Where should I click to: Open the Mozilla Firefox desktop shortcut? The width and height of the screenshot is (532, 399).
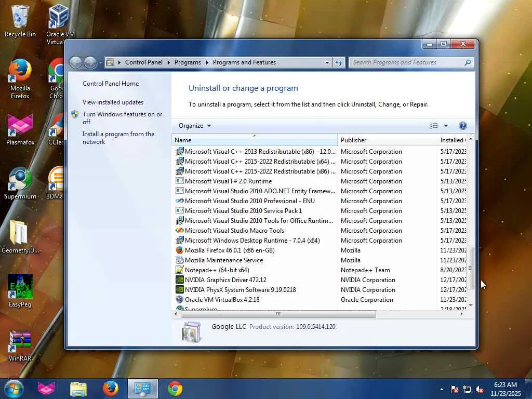[20, 79]
